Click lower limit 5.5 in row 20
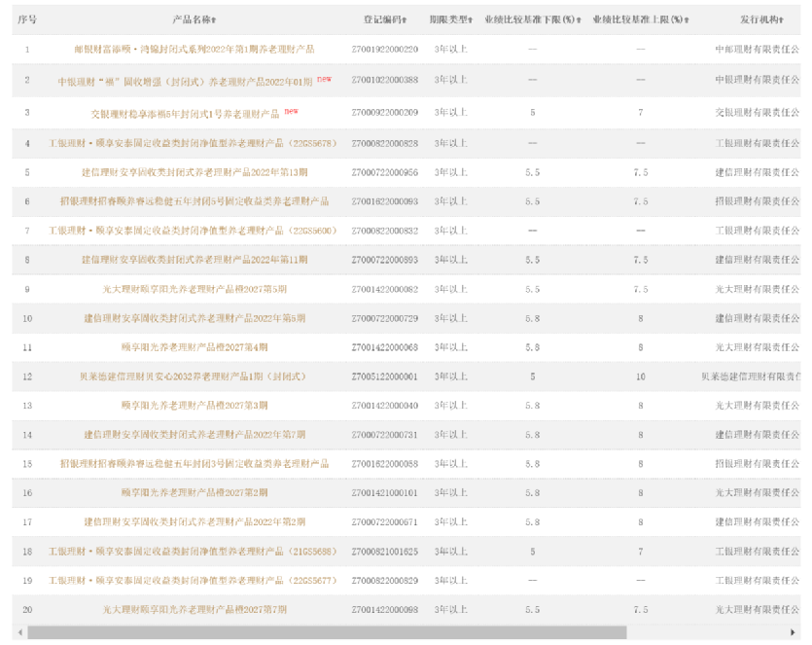Screen dimensions: 812x645 click(532, 610)
